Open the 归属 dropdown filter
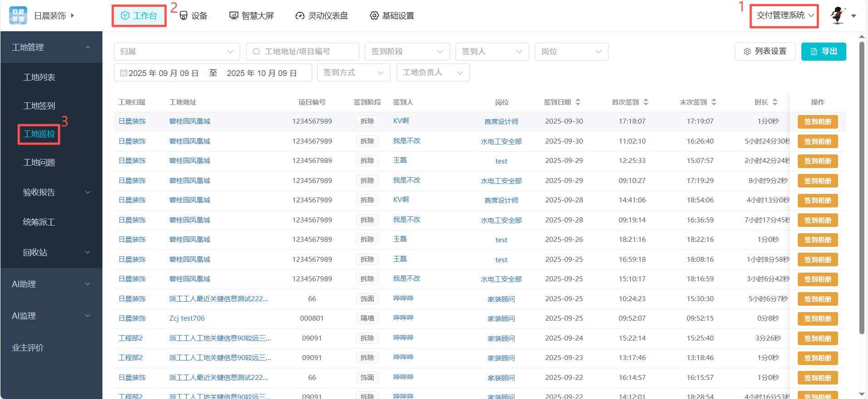The height and width of the screenshot is (399, 868). [x=177, y=52]
